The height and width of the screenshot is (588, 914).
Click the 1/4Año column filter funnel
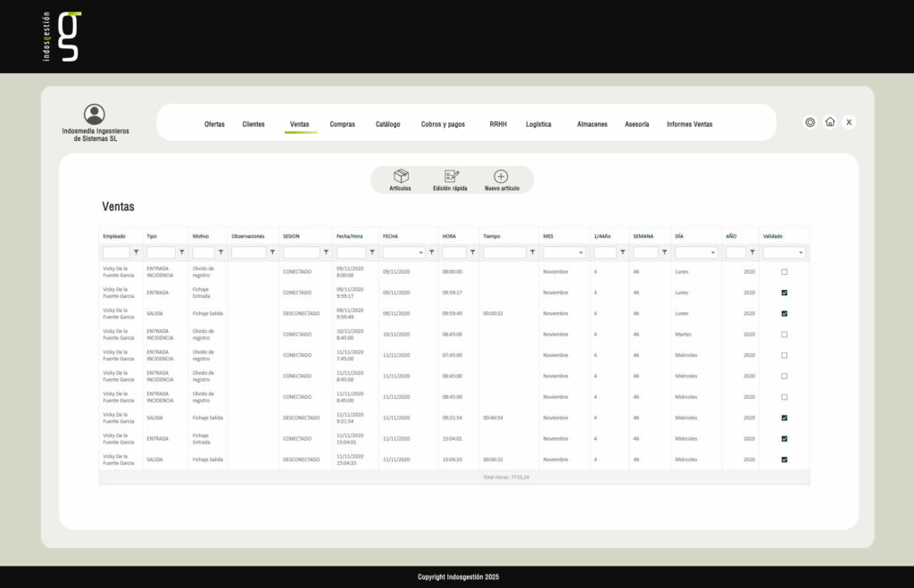(x=622, y=253)
